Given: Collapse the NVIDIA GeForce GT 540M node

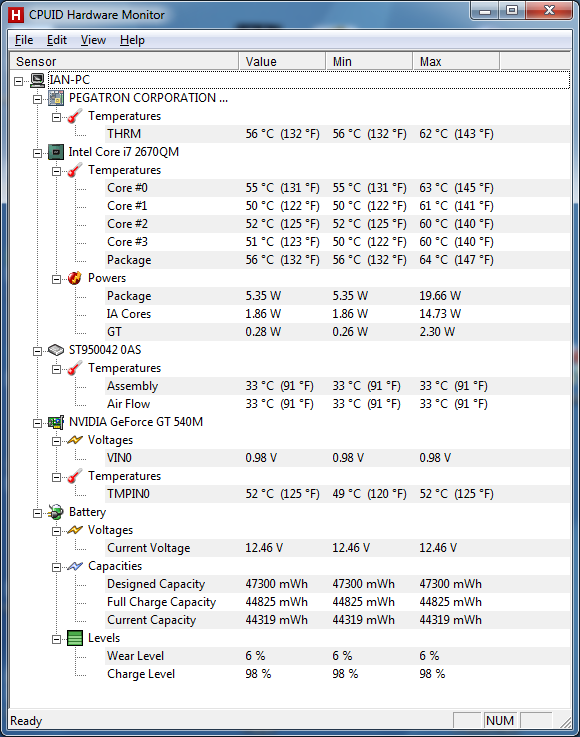Looking at the screenshot, I should pos(37,423).
